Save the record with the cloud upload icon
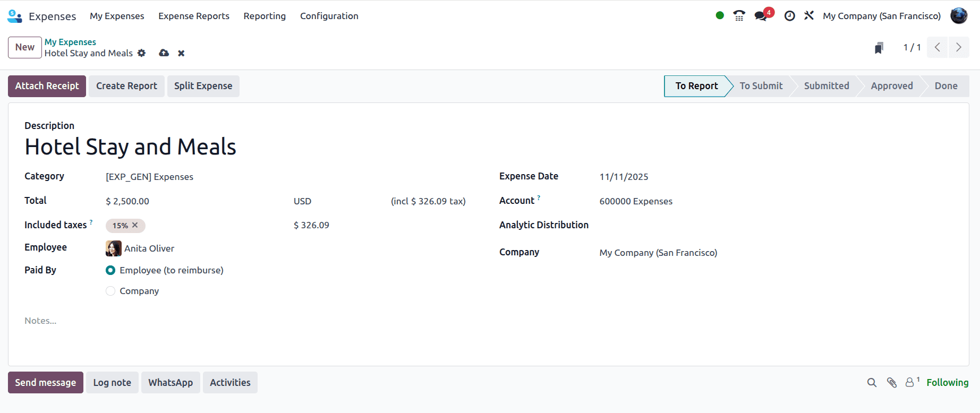This screenshot has height=413, width=980. tap(164, 53)
